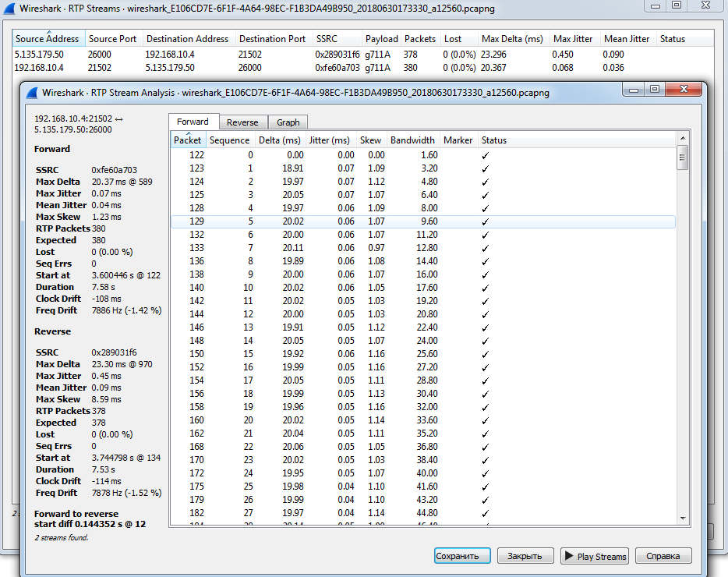Viewport: 728px width, 577px height.
Task: Sort by Sequence column header
Action: (229, 140)
